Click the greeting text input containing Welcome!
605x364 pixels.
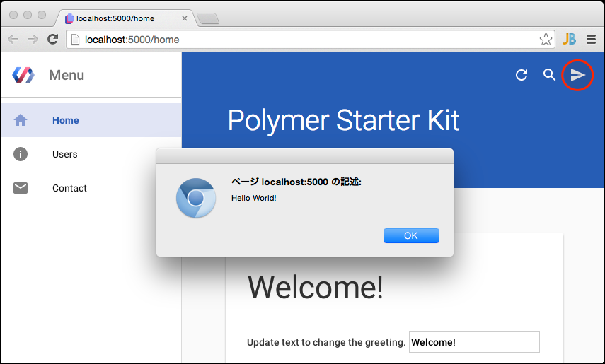(x=474, y=342)
